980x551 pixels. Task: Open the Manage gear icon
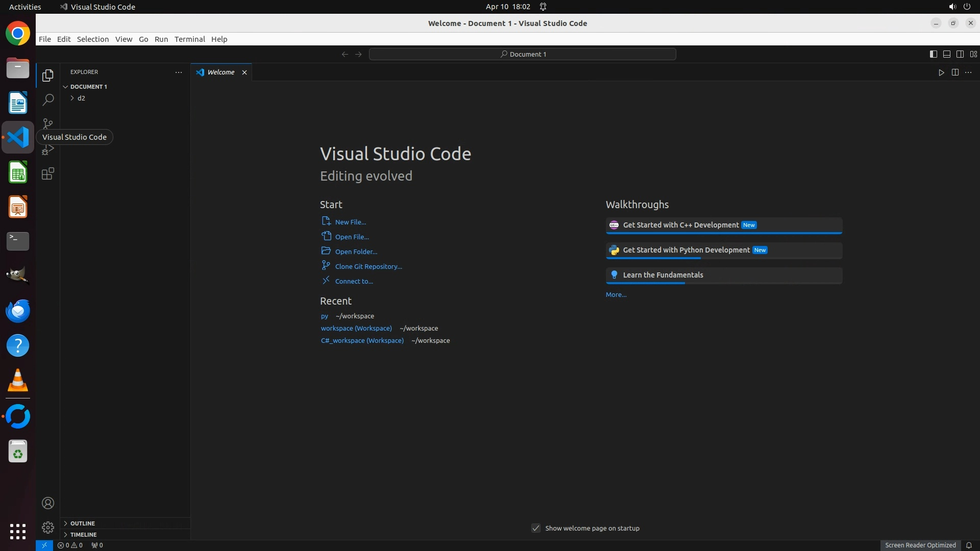tap(48, 527)
